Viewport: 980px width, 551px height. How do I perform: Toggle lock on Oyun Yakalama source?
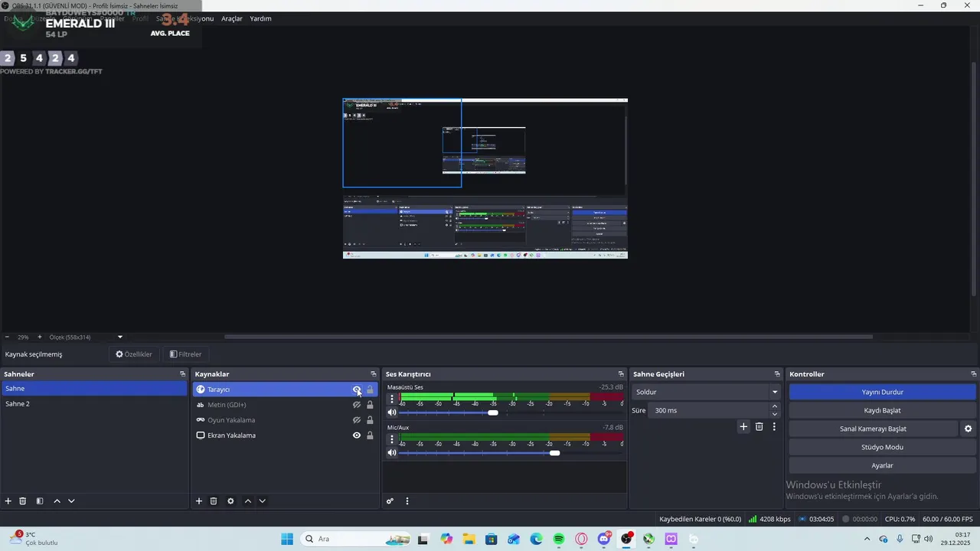click(370, 420)
